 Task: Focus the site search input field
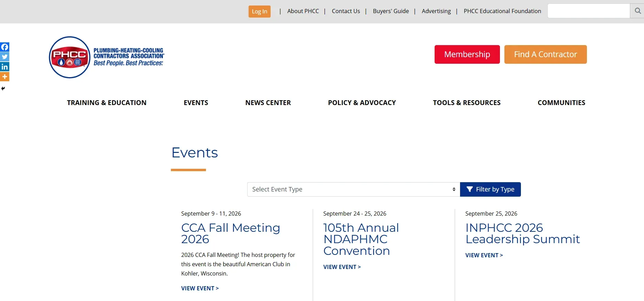589,11
